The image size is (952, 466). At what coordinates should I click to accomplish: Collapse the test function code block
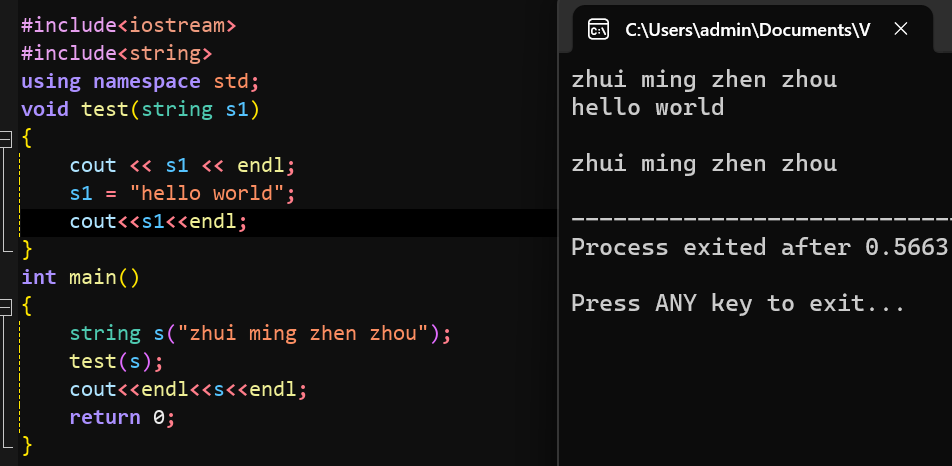click(7, 138)
